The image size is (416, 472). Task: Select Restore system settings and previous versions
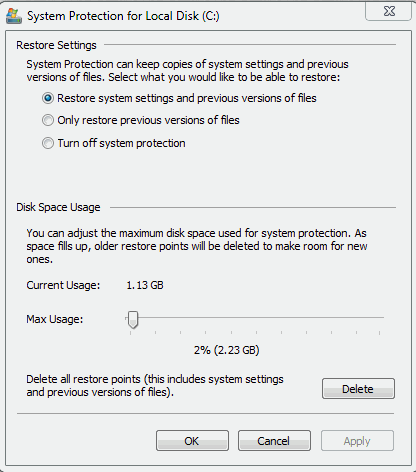(x=48, y=98)
